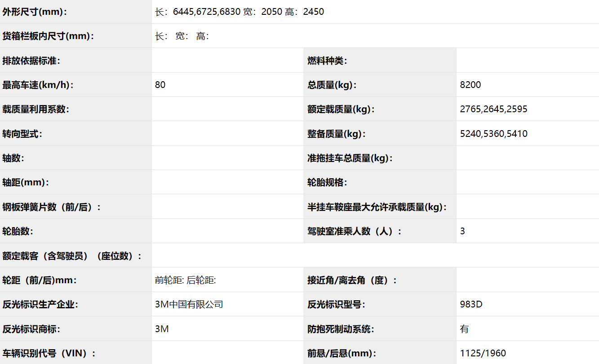Select the 燃料种类 label
The width and height of the screenshot is (599, 364).
point(327,61)
